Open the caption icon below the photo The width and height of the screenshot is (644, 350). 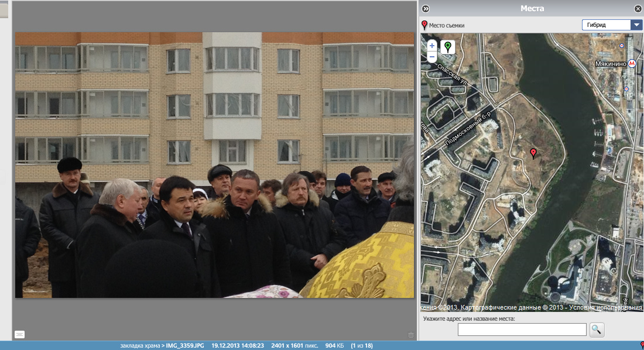[19, 334]
